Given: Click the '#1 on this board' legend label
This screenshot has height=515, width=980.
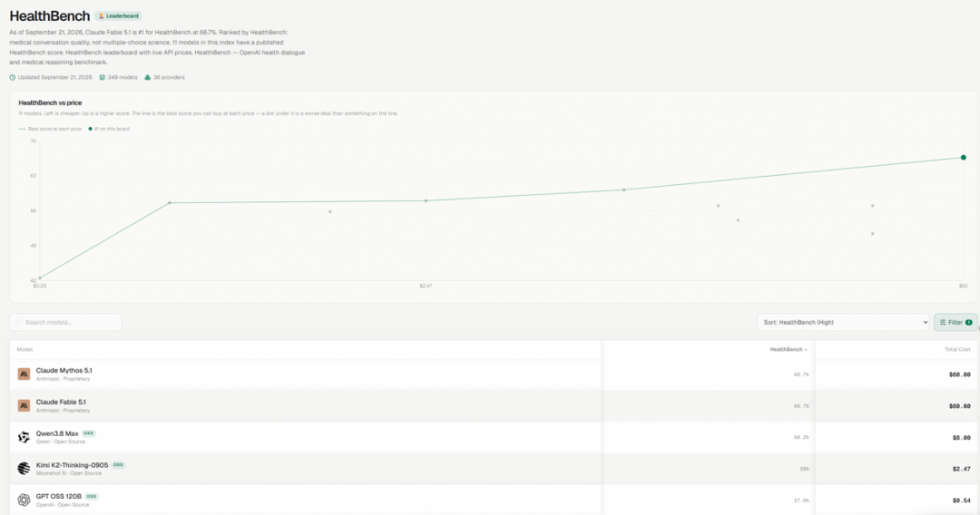Looking at the screenshot, I should [112, 129].
